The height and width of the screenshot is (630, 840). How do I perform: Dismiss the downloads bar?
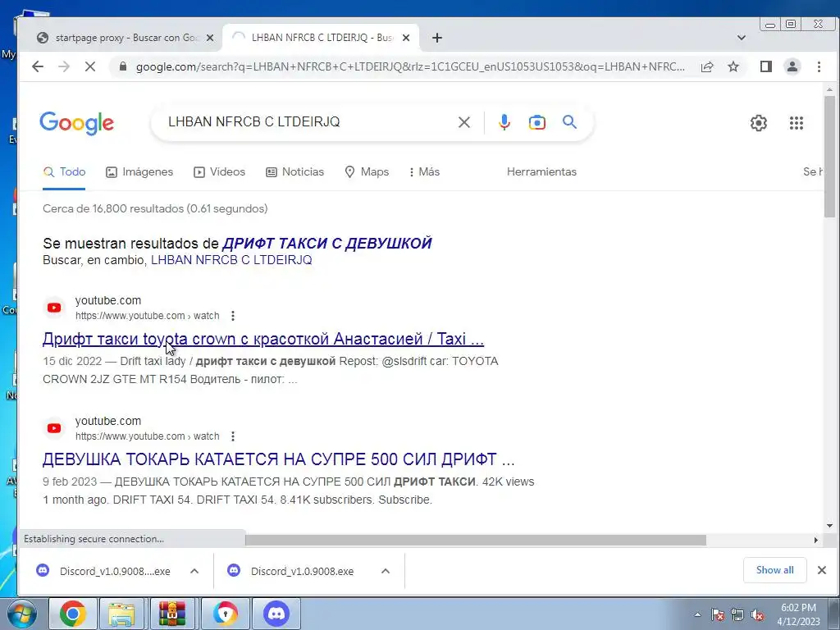pos(822,570)
